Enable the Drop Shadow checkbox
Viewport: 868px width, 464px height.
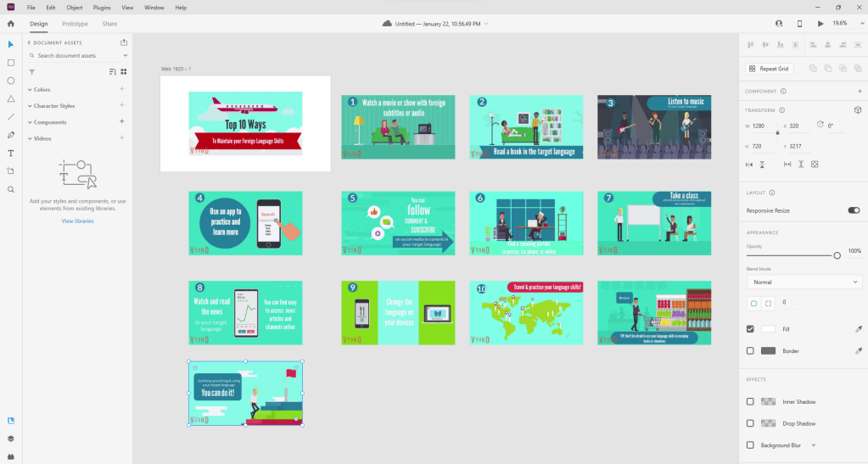[750, 423]
